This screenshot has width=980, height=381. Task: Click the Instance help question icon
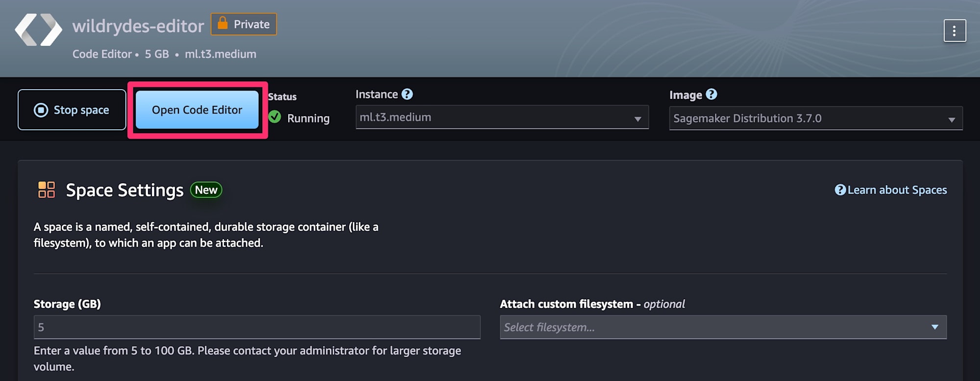click(x=407, y=94)
